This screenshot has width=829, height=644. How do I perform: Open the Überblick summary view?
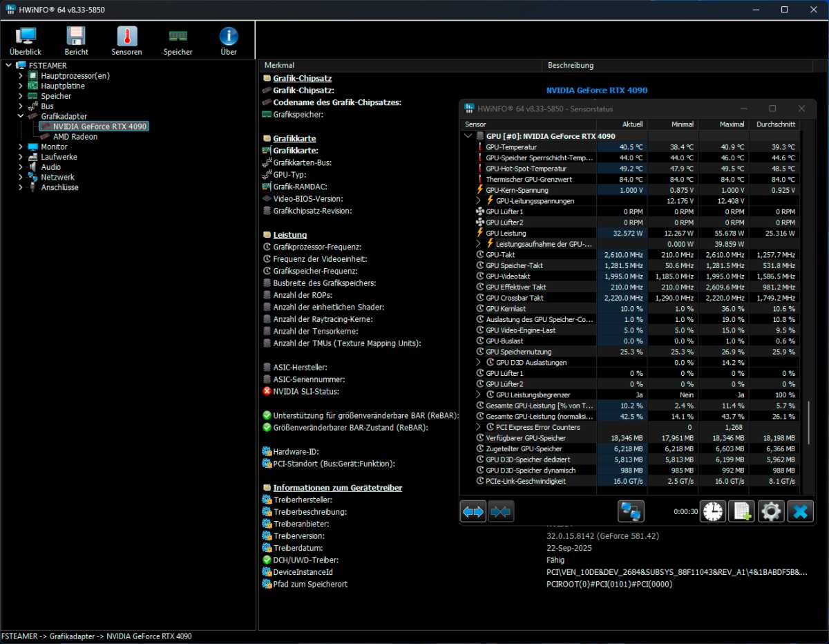[x=26, y=41]
